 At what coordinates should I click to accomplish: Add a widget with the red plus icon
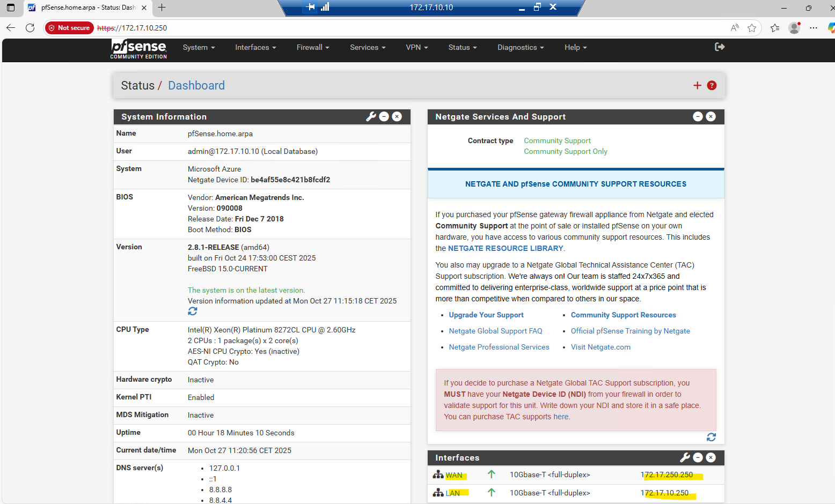coord(697,86)
